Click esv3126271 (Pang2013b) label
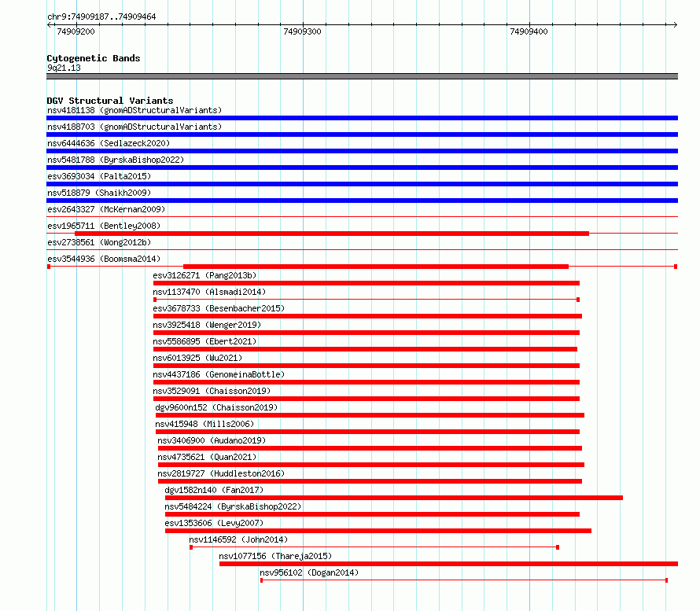This screenshot has height=611, width=700. pos(205,275)
